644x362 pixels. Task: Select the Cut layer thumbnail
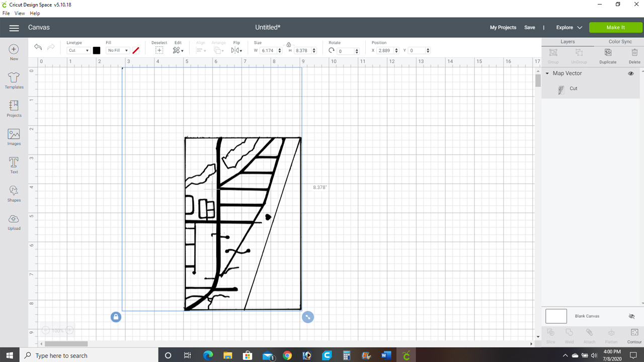561,89
